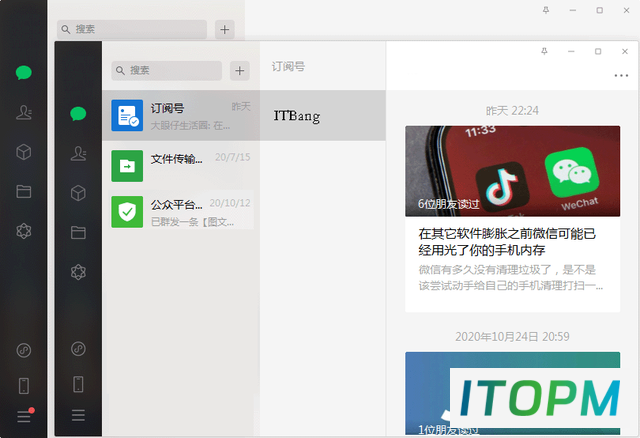
Task: Pin the back window on top
Action: coord(546,10)
